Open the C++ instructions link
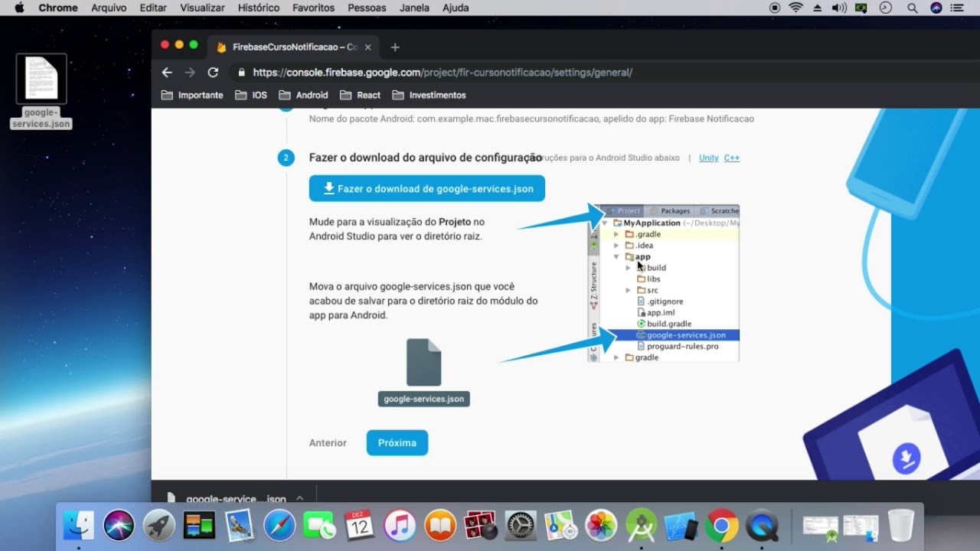980x551 pixels. pos(732,158)
